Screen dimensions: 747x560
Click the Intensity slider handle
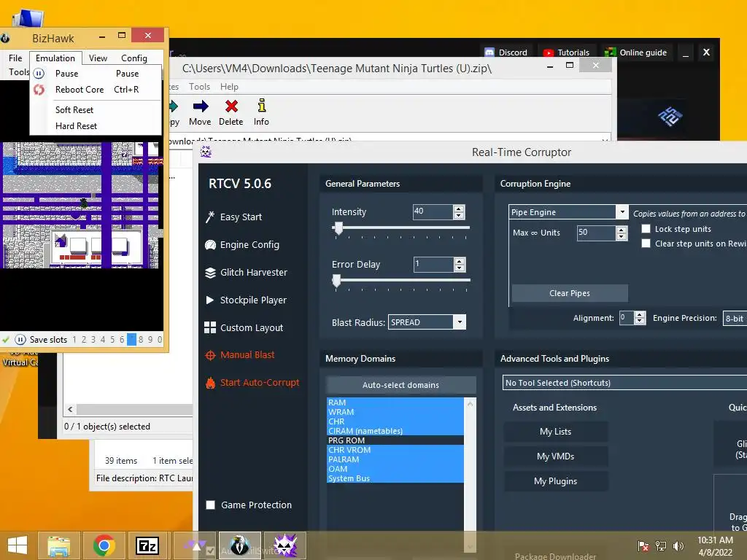[x=338, y=228]
